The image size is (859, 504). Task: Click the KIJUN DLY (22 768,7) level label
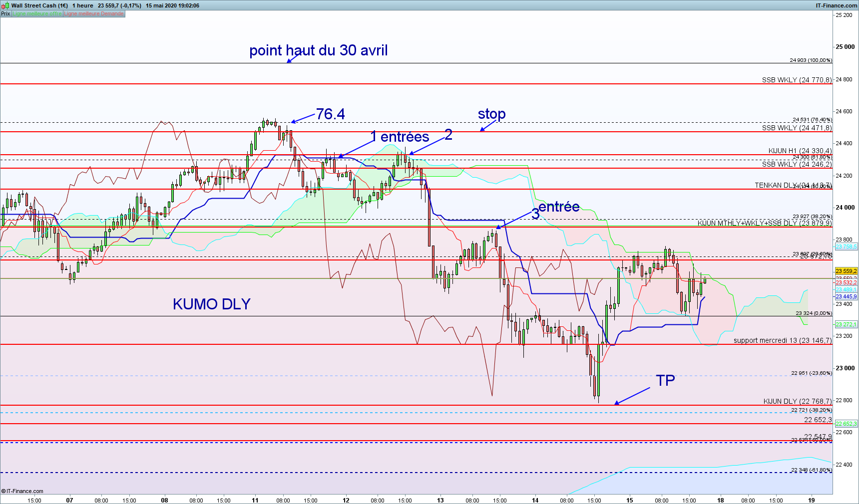coord(798,401)
